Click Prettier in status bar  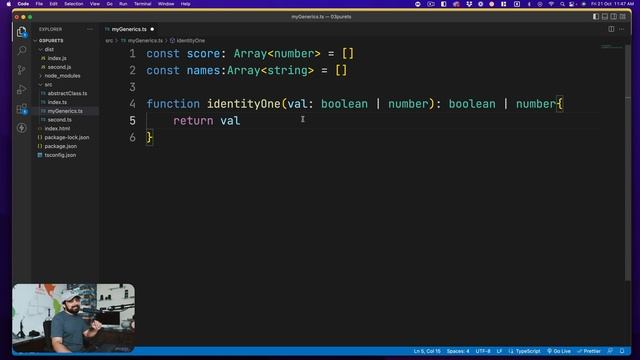[x=589, y=351]
